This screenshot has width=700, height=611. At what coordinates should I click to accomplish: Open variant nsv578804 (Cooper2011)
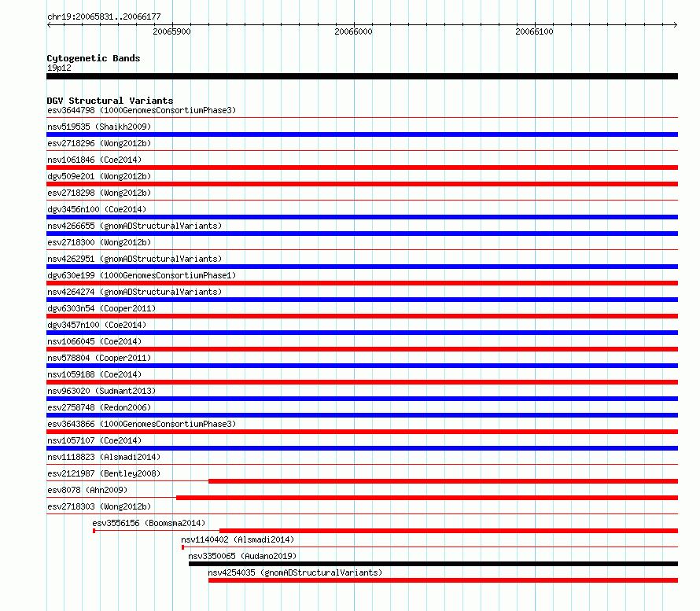[x=99, y=358]
